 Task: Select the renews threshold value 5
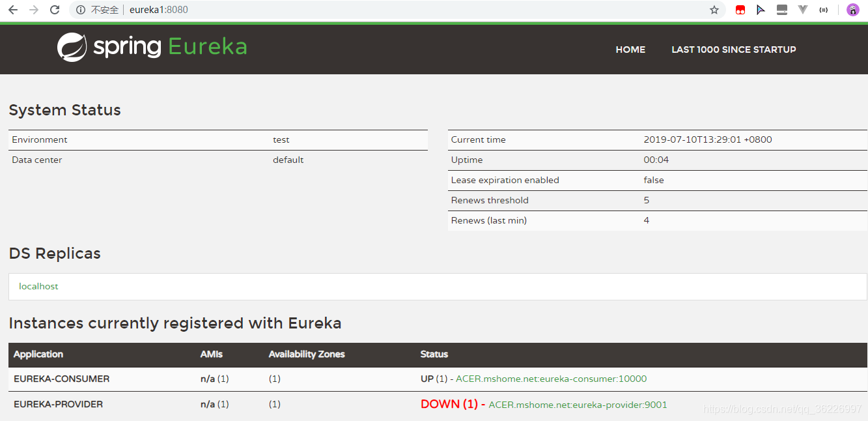coord(647,200)
